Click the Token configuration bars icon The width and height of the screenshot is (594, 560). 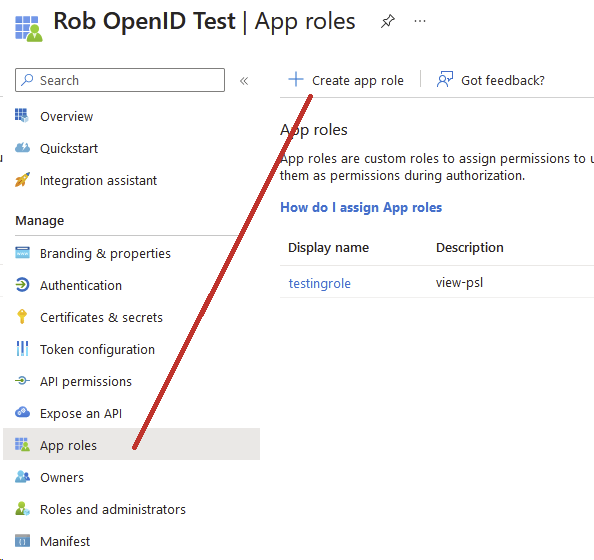(x=22, y=349)
